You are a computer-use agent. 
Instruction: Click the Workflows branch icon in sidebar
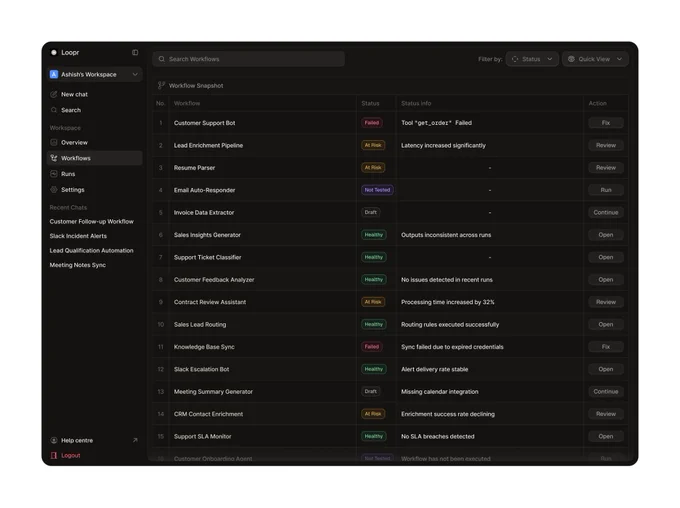point(54,158)
